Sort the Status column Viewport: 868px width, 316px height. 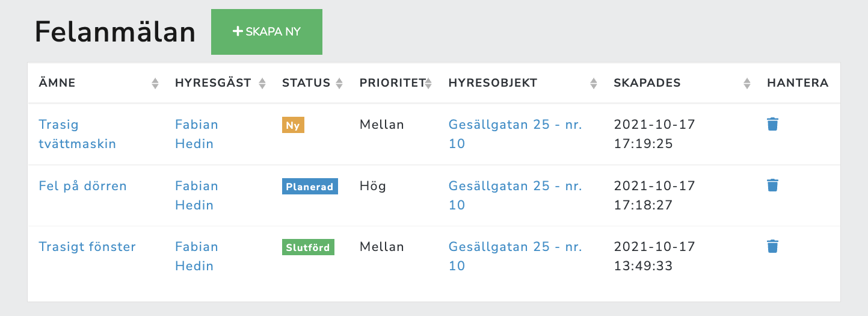click(339, 84)
